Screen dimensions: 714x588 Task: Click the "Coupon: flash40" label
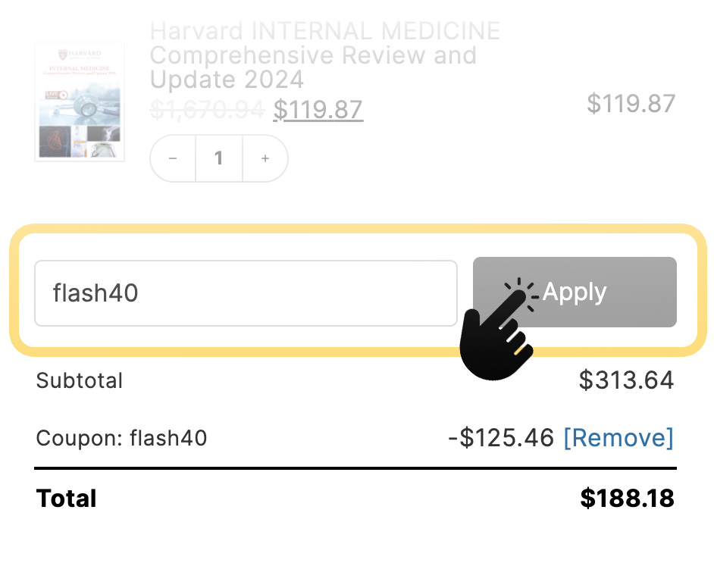coord(121,438)
